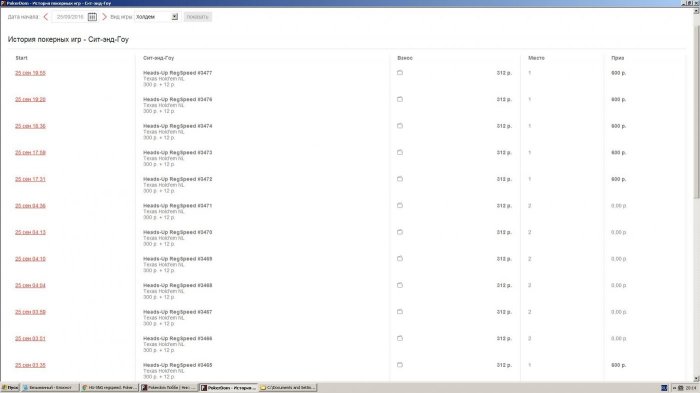Sort by the Start column header
This screenshot has height=393, width=700.
21,58
